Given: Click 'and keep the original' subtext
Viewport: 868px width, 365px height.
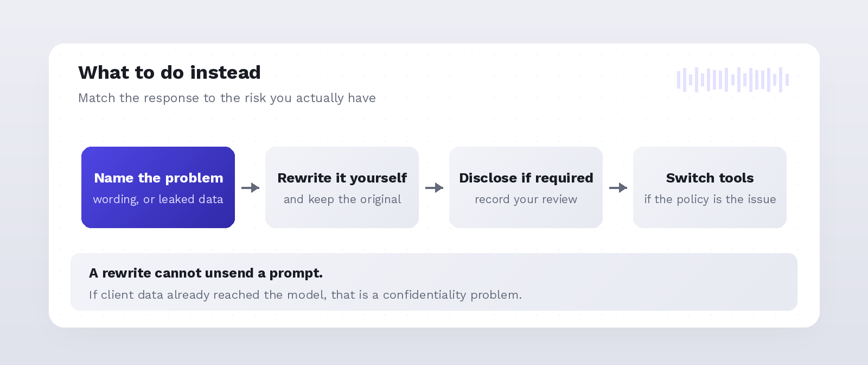Looking at the screenshot, I should 342,199.
